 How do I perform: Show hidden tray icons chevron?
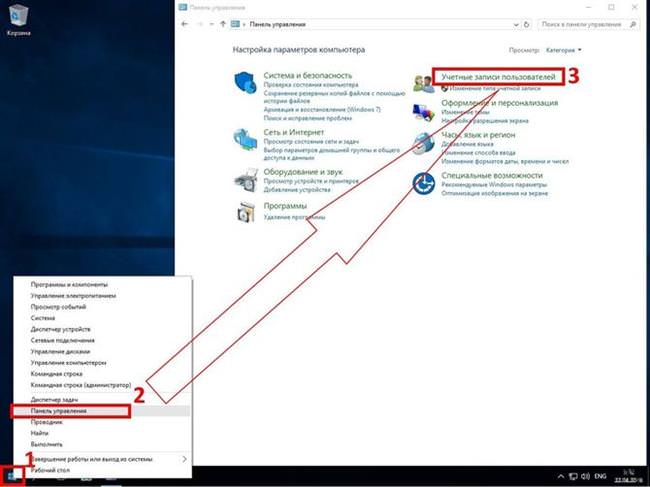point(560,476)
